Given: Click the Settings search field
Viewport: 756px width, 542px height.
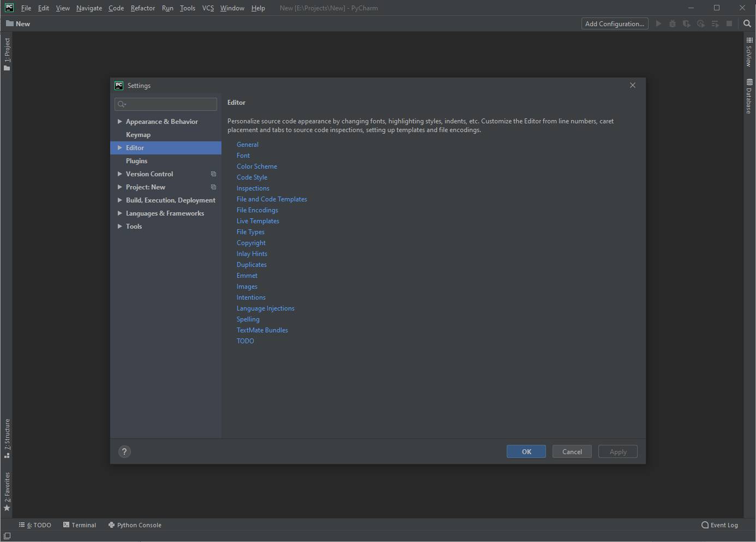Looking at the screenshot, I should point(166,104).
